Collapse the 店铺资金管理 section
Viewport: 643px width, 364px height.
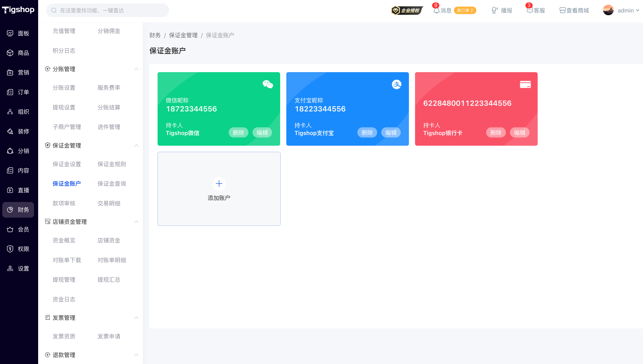click(x=136, y=222)
